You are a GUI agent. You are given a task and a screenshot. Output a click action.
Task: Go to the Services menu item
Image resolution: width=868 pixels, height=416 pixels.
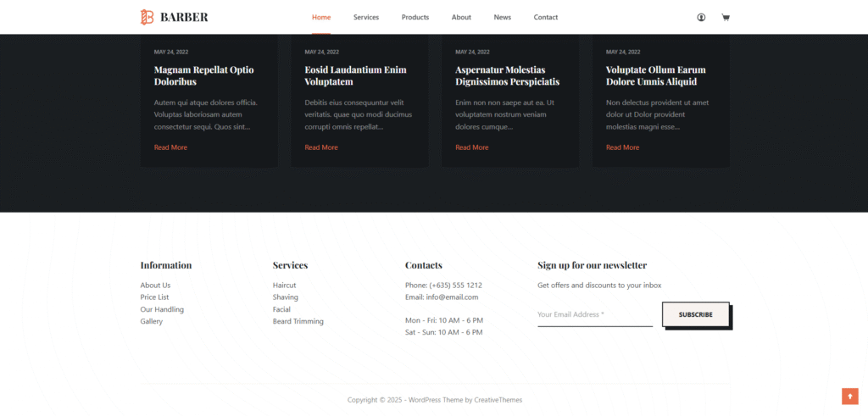(366, 17)
